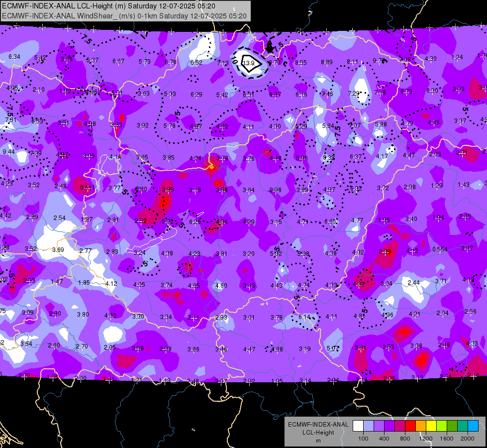487x448 pixels.
Task: Click the grid value 6.34
Action: tap(14, 57)
